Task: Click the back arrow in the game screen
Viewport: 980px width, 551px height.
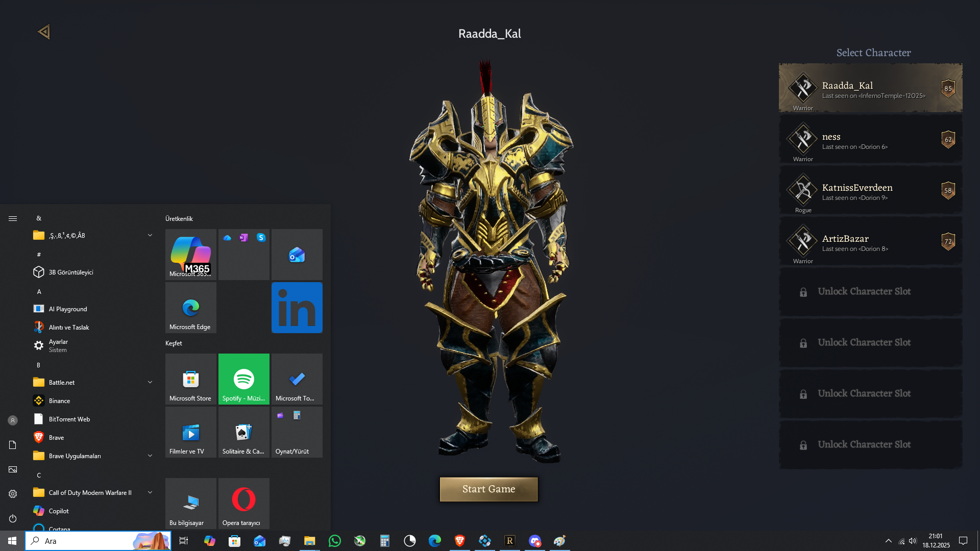Action: pyautogui.click(x=44, y=32)
